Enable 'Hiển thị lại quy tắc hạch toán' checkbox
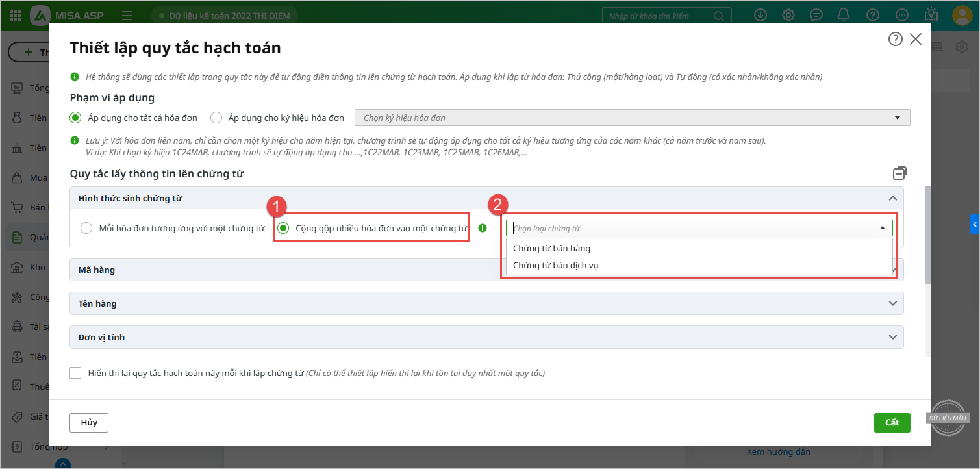The image size is (980, 469). click(76, 373)
